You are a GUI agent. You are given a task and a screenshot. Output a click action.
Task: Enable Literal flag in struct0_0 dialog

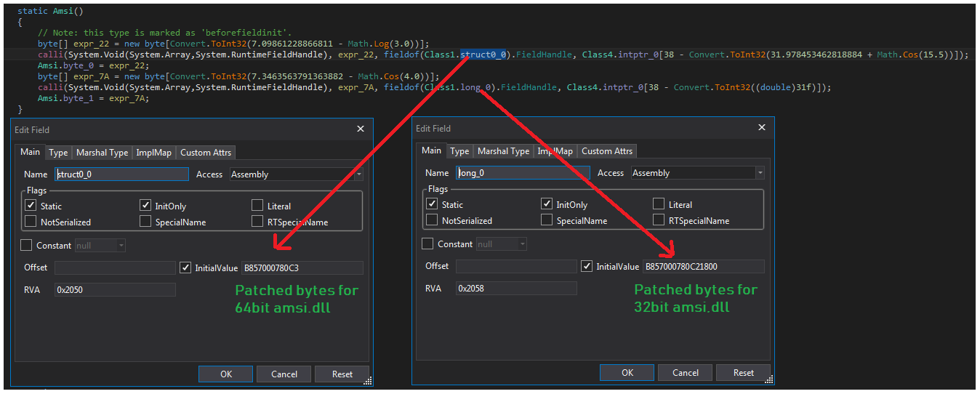tap(257, 206)
